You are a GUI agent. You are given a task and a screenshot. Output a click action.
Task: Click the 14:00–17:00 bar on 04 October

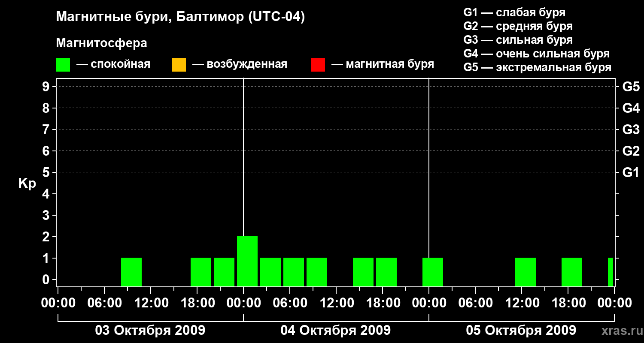pos(363,272)
